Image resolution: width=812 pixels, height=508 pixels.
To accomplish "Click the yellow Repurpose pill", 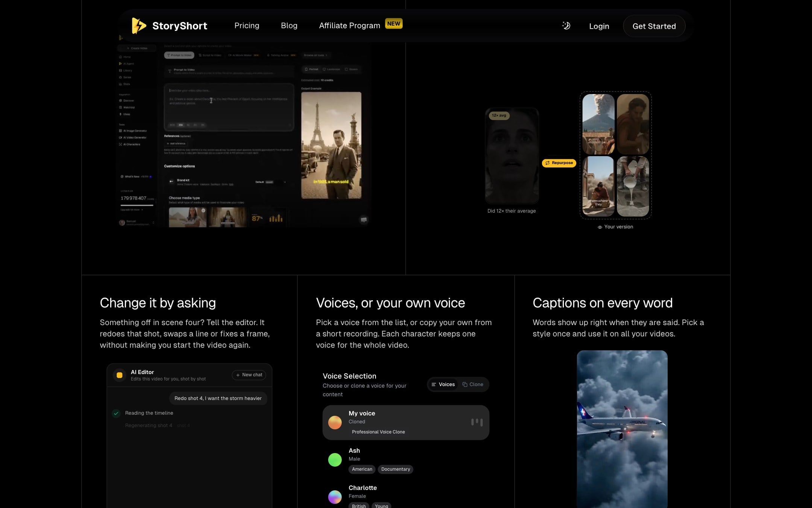I will [x=559, y=163].
